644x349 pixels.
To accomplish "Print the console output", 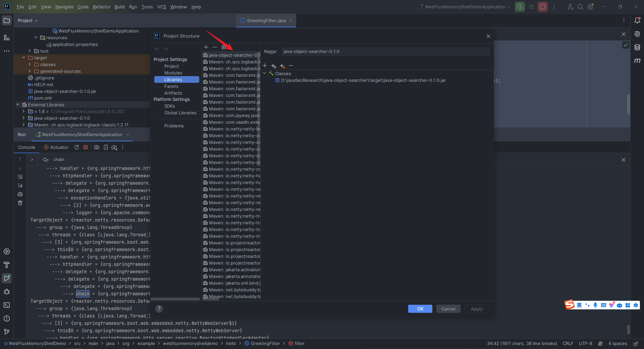I will coord(20,194).
